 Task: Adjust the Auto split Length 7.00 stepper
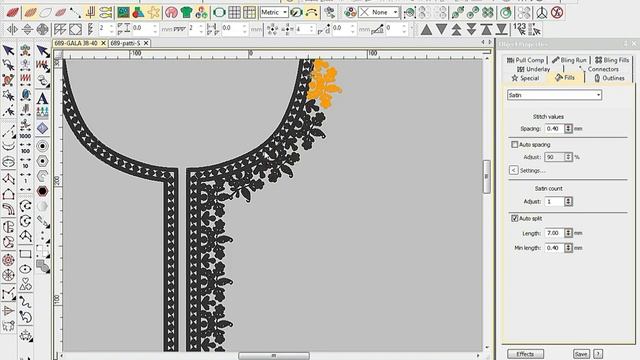(x=568, y=233)
